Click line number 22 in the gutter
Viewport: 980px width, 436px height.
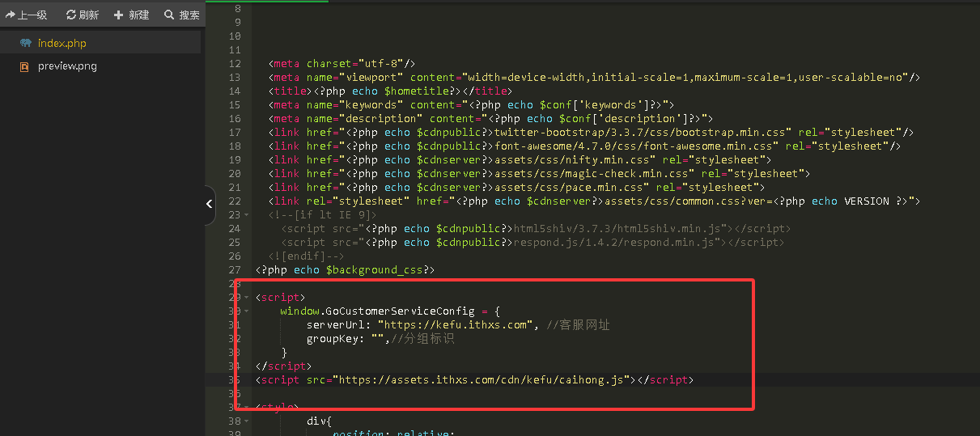click(x=235, y=201)
